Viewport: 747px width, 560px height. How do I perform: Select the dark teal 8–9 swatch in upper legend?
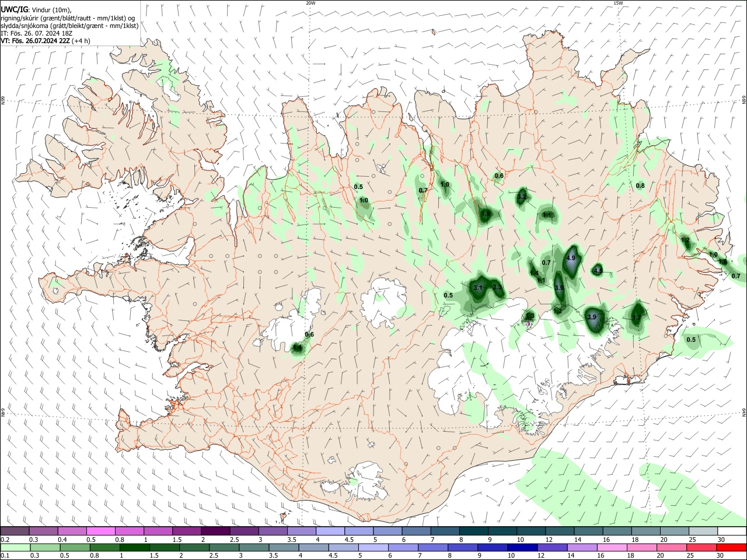(473, 531)
